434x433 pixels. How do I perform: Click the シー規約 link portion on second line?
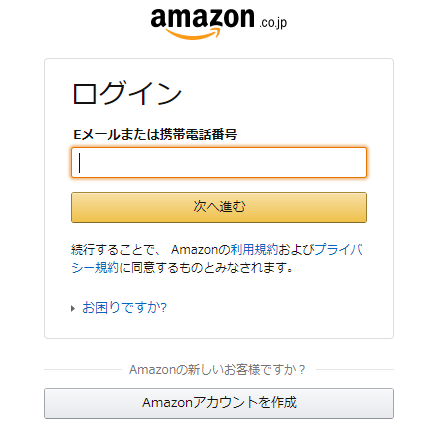95,267
